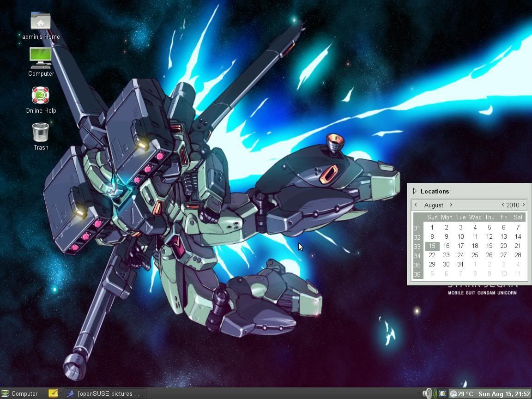Pick August 16 in the calendar
532x399 pixels.
[x=446, y=246]
